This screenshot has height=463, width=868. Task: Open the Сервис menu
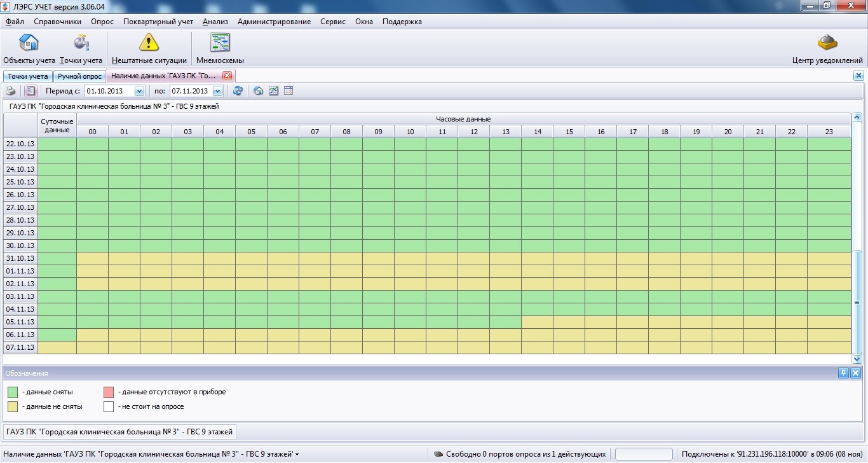[x=333, y=22]
